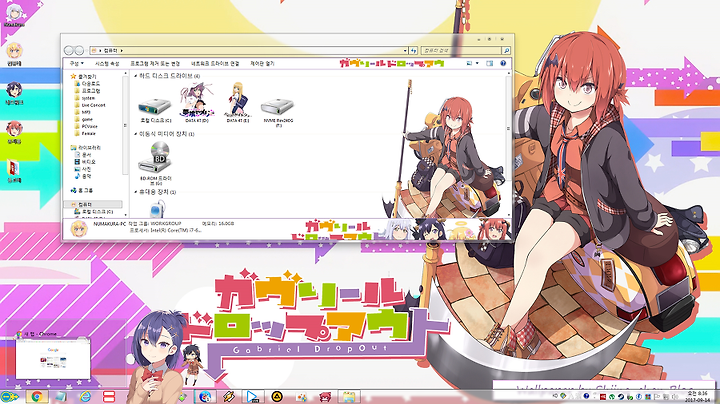Click the Explorer search input field
Screen dimensions: 720x404
tap(461, 50)
